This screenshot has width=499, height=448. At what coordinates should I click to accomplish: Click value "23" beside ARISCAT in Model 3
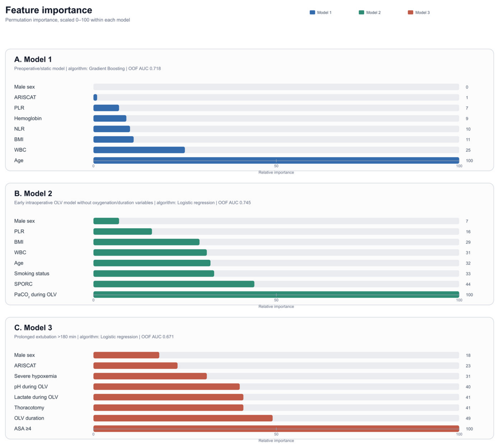pyautogui.click(x=468, y=366)
